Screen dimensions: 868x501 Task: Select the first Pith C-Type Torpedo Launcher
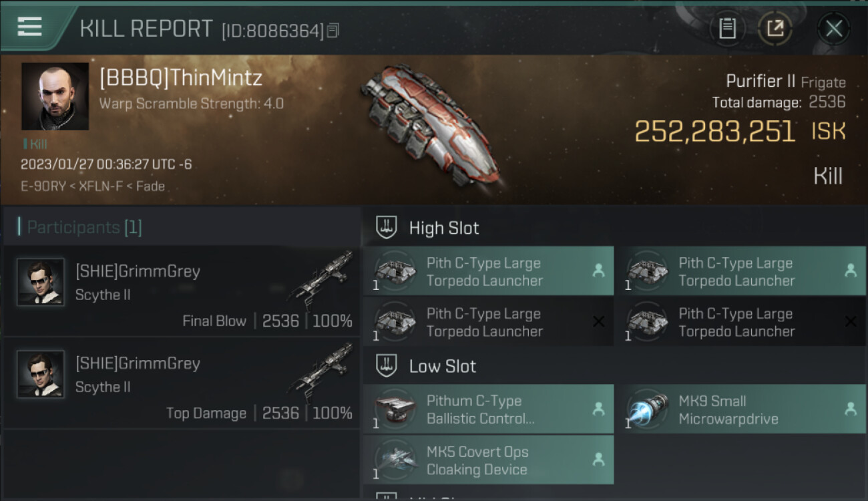[488, 271]
